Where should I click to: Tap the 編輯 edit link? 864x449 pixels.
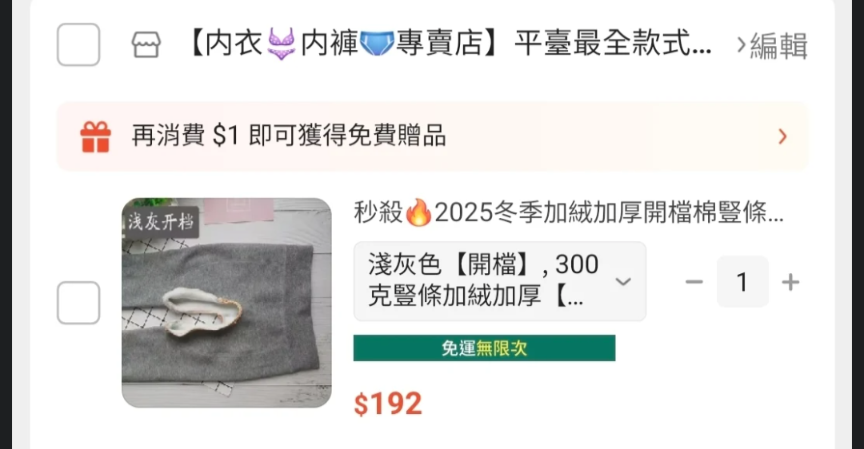(x=779, y=45)
